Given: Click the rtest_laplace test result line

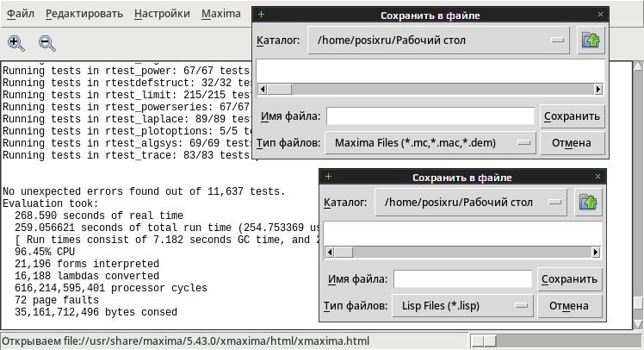Looking at the screenshot, I should (127, 119).
